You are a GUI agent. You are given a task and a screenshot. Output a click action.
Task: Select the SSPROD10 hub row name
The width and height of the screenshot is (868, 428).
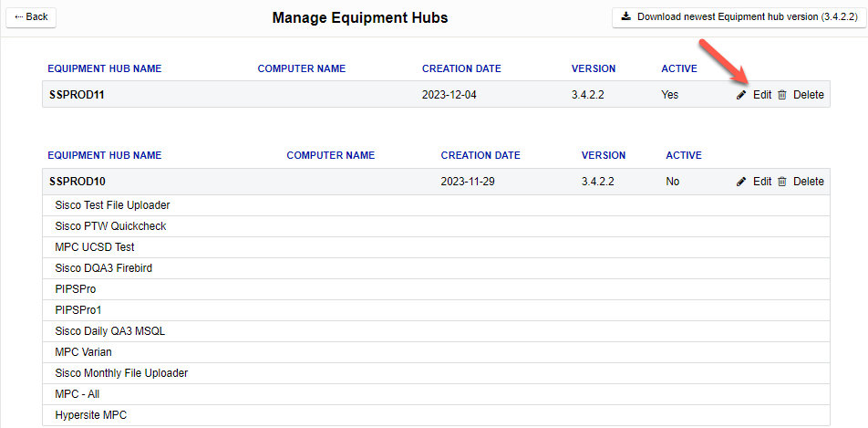77,182
